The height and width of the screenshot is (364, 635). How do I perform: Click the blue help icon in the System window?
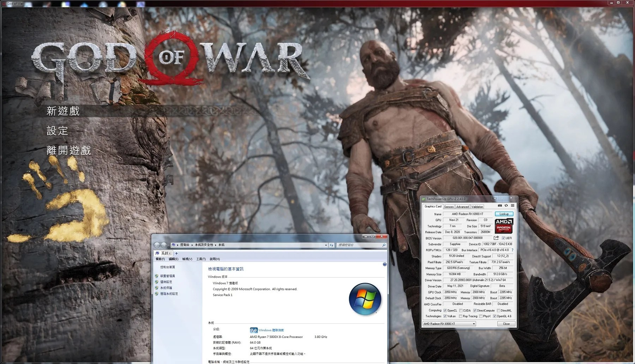coord(384,264)
